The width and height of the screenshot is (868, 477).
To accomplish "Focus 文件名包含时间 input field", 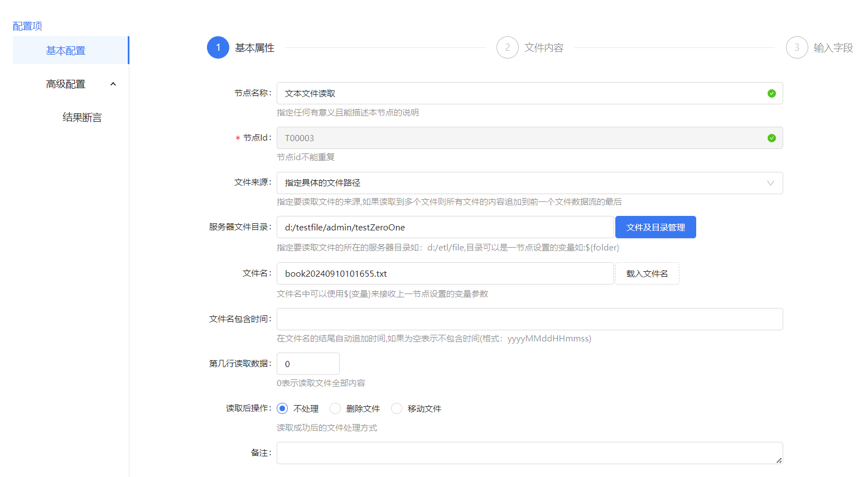I will (530, 319).
